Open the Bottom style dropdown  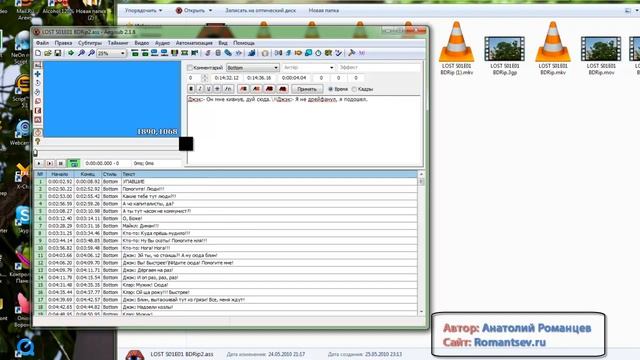pyautogui.click(x=253, y=67)
